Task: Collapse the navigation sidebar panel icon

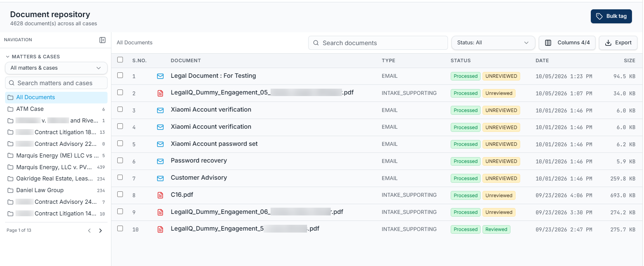Action: coord(102,40)
